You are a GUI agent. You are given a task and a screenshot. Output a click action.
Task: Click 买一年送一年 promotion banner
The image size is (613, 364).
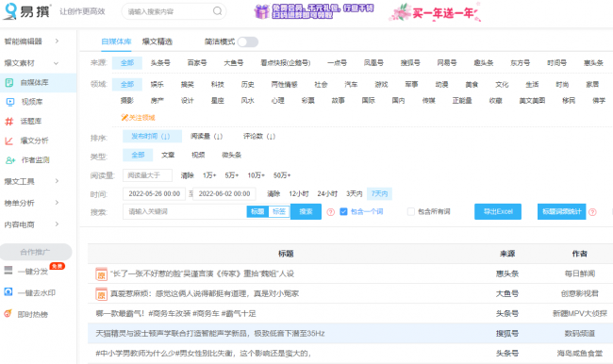435,12
